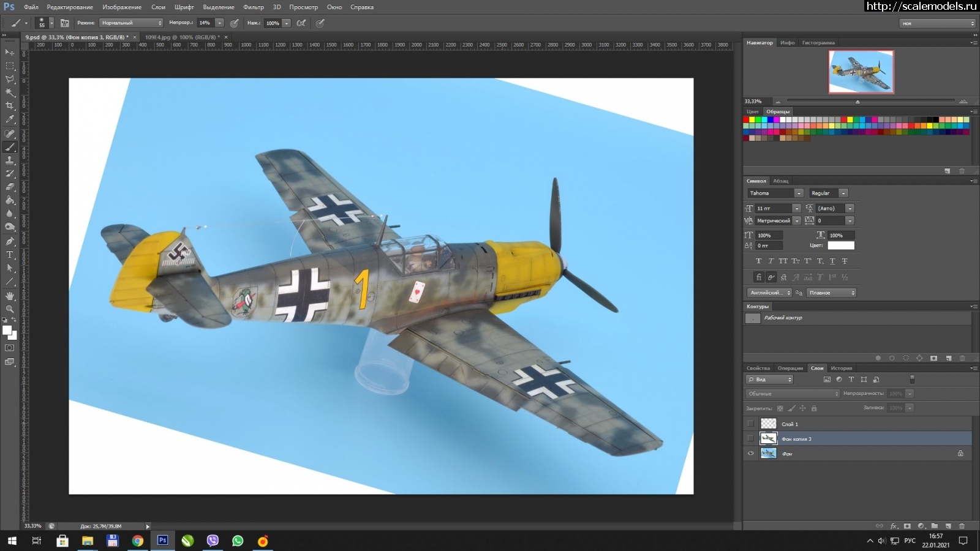The width and height of the screenshot is (980, 551).
Task: Open the Плавное anti-aliasing dropdown
Action: pos(831,293)
